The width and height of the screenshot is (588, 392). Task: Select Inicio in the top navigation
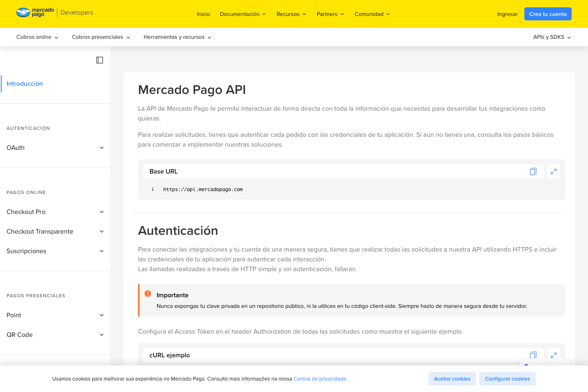click(x=203, y=13)
